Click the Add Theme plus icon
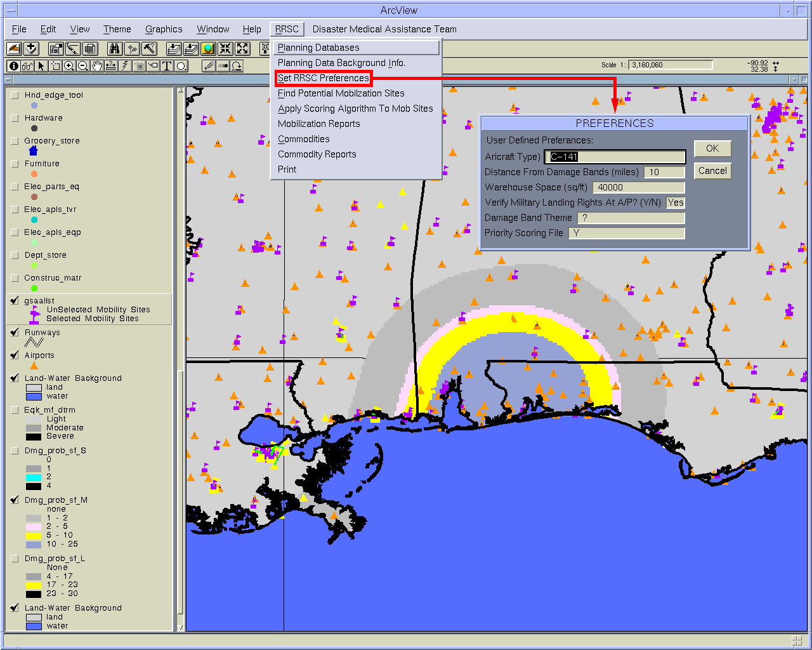 click(x=31, y=49)
